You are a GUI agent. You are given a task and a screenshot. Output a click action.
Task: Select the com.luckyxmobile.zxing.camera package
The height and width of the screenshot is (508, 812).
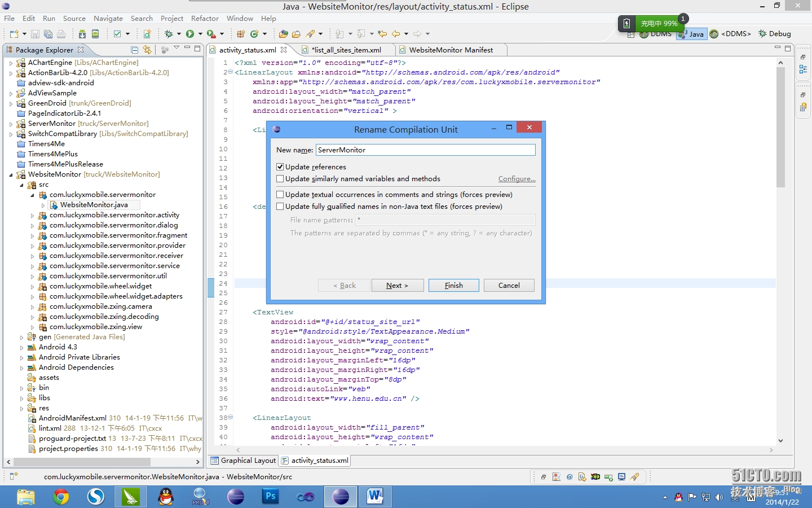coord(100,306)
